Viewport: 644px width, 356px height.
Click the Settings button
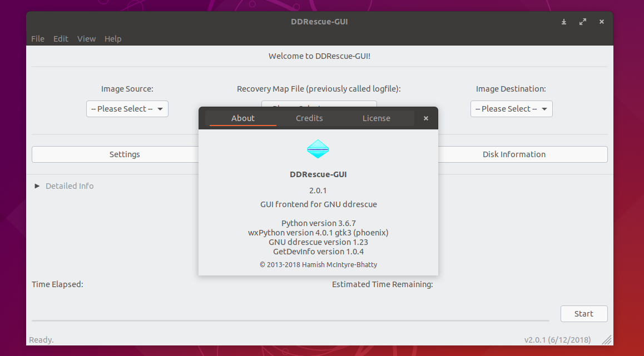(x=116, y=154)
